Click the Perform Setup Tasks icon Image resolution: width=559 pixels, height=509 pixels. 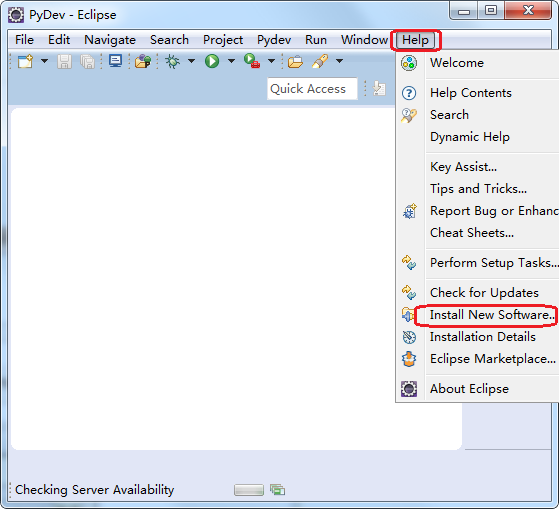pyautogui.click(x=409, y=263)
